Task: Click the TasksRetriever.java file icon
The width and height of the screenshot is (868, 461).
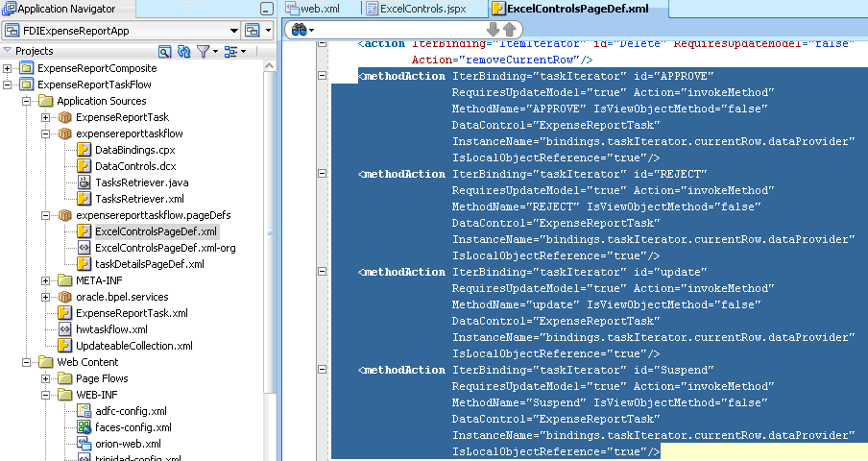Action: click(x=84, y=182)
